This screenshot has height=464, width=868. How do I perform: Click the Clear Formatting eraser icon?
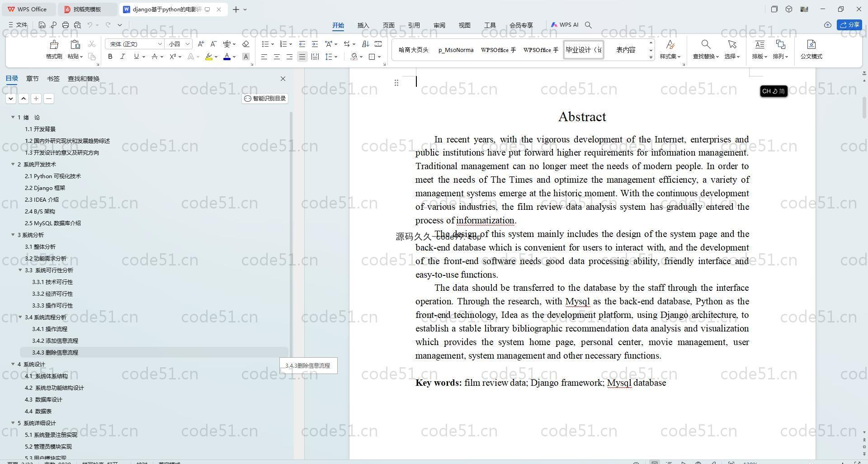click(x=245, y=44)
